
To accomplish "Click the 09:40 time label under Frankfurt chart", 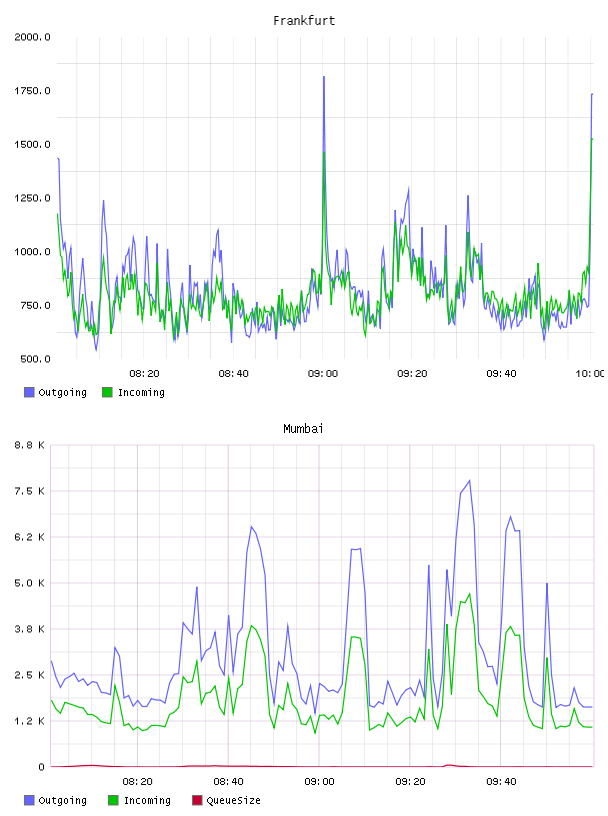I will point(501,373).
